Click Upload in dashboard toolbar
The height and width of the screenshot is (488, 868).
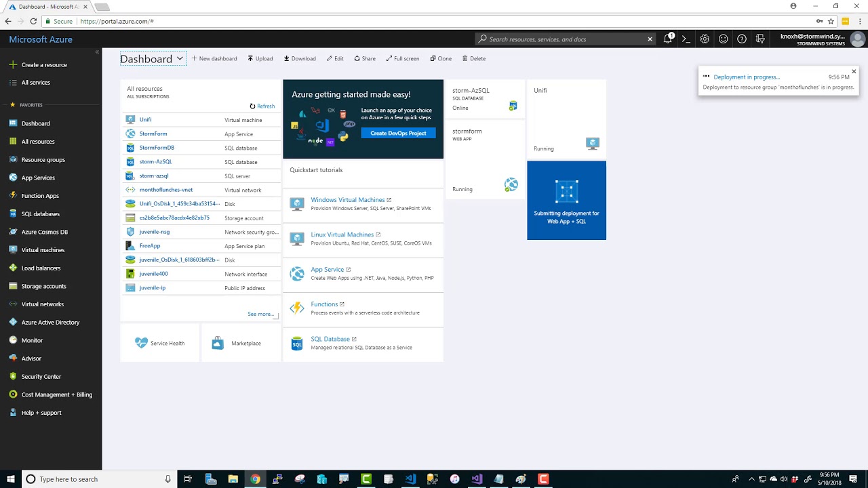(260, 59)
